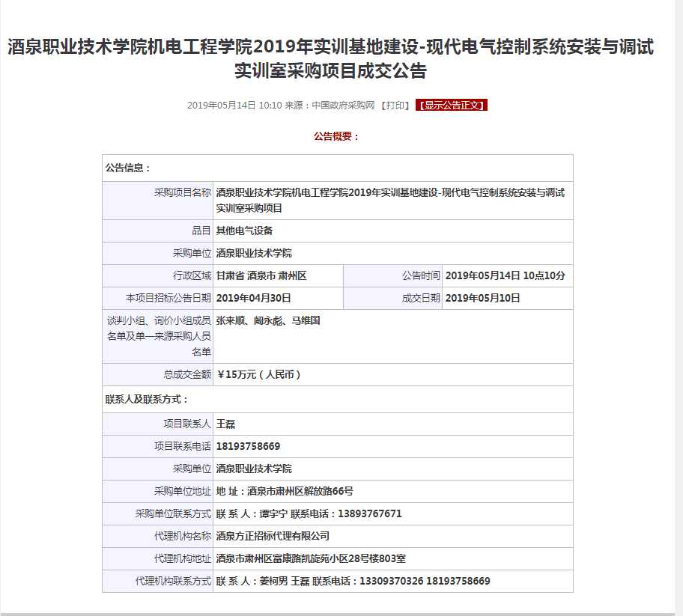Select 甘肃省 酒泉市 肃州区 region value
The width and height of the screenshot is (683, 616).
261,275
